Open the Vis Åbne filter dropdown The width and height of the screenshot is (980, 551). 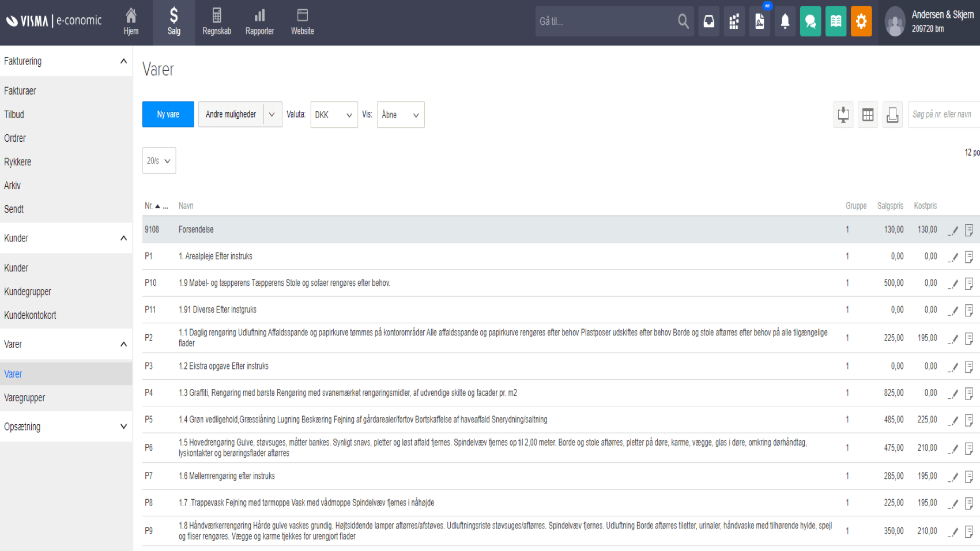tap(400, 115)
